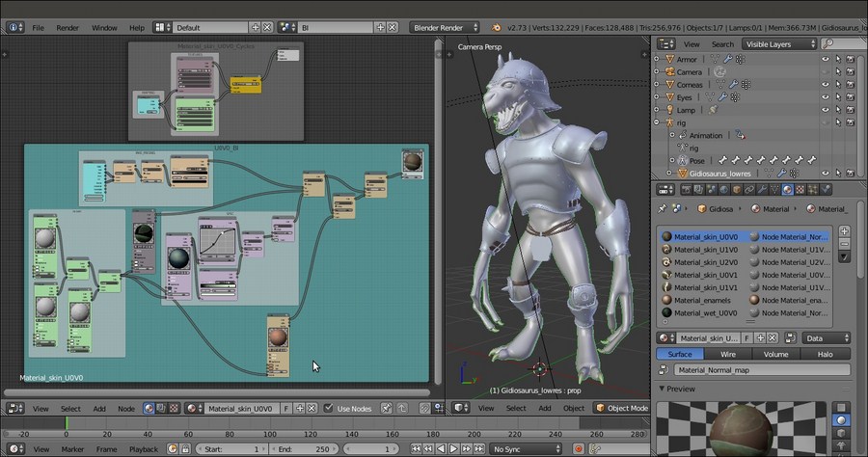Screen dimensions: 868x457
Task: Expand the Animation item under rig
Action: click(672, 135)
